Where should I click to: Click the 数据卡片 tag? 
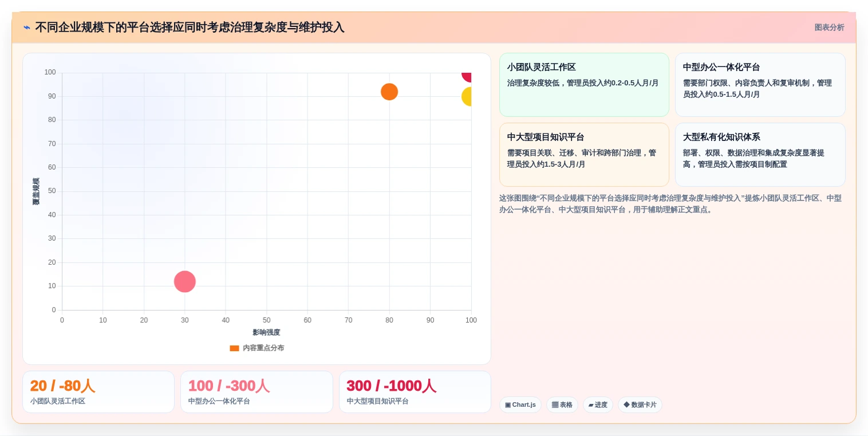640,404
